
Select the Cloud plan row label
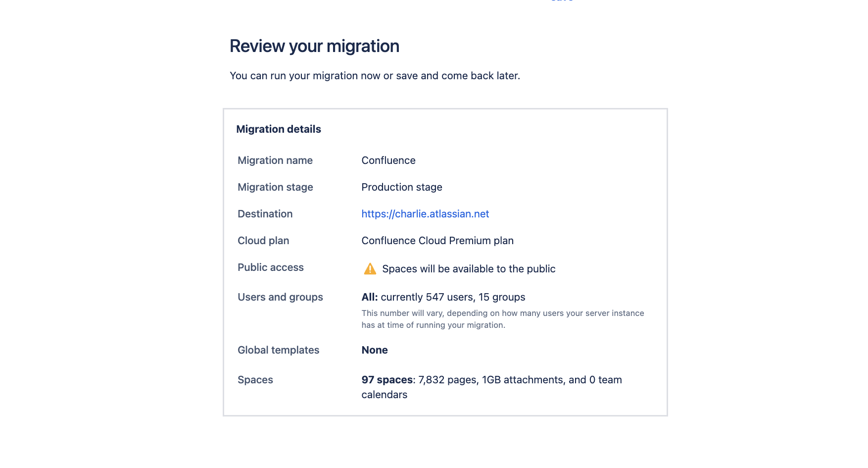point(263,240)
